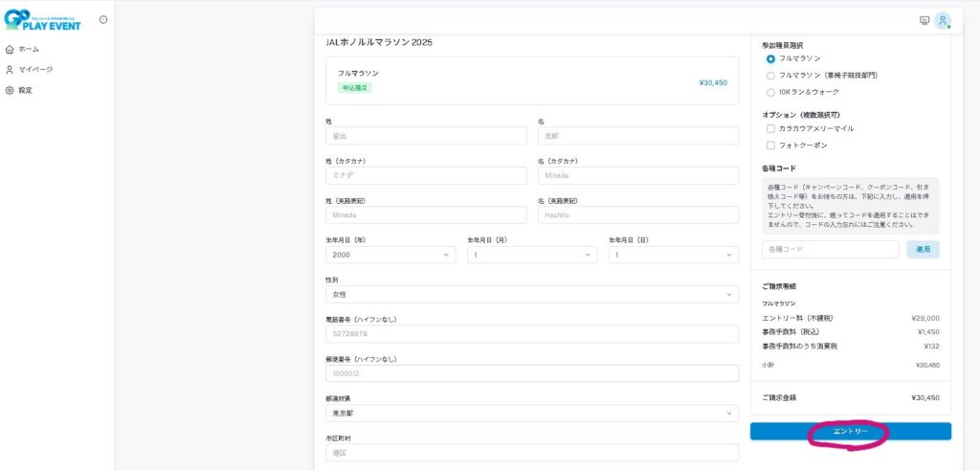This screenshot has height=471, width=980.
Task: Click the 事務手数料 ¥1,450 amount
Action: 928,332
